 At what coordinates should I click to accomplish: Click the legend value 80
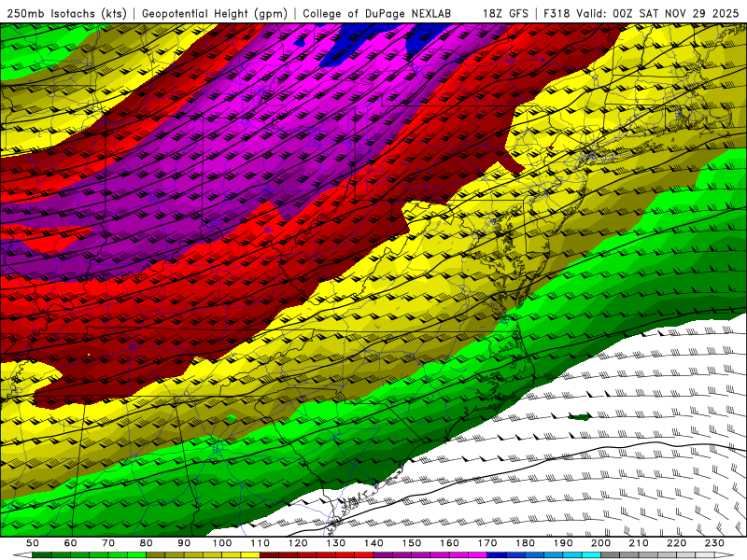147,543
